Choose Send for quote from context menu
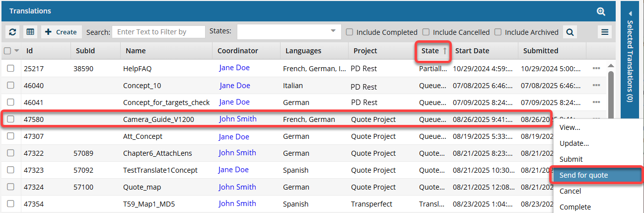Viewport: 644px width, 213px height. click(x=583, y=175)
